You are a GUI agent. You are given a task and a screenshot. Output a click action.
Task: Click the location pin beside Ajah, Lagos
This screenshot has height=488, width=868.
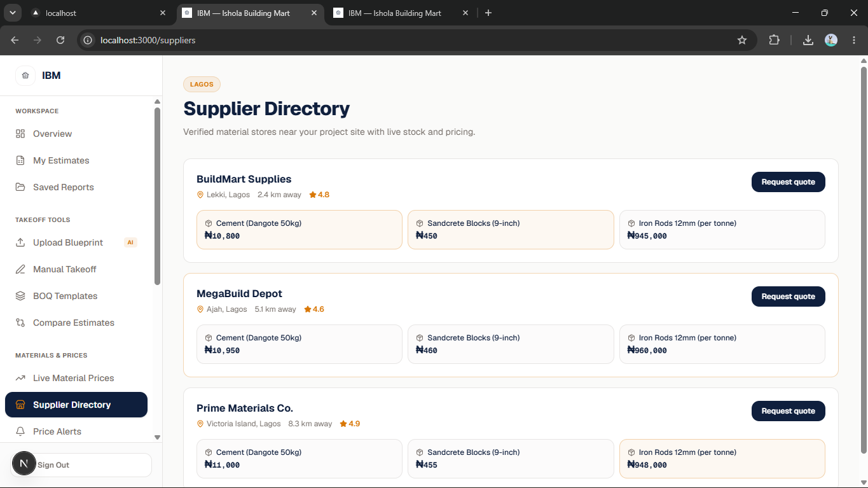200,309
